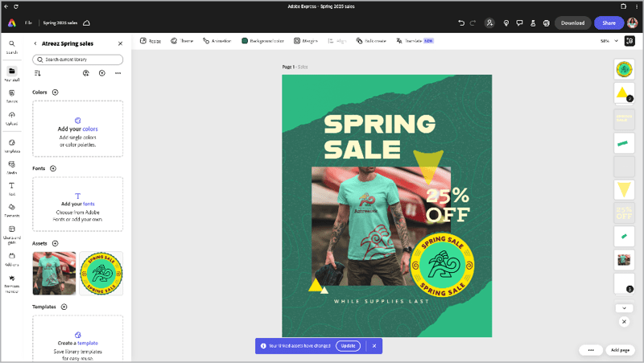Click the sort library items icon
This screenshot has width=644, height=363.
[x=38, y=73]
